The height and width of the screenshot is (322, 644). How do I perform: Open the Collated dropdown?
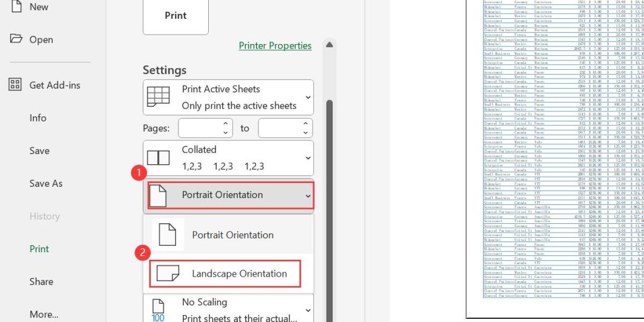(308, 158)
